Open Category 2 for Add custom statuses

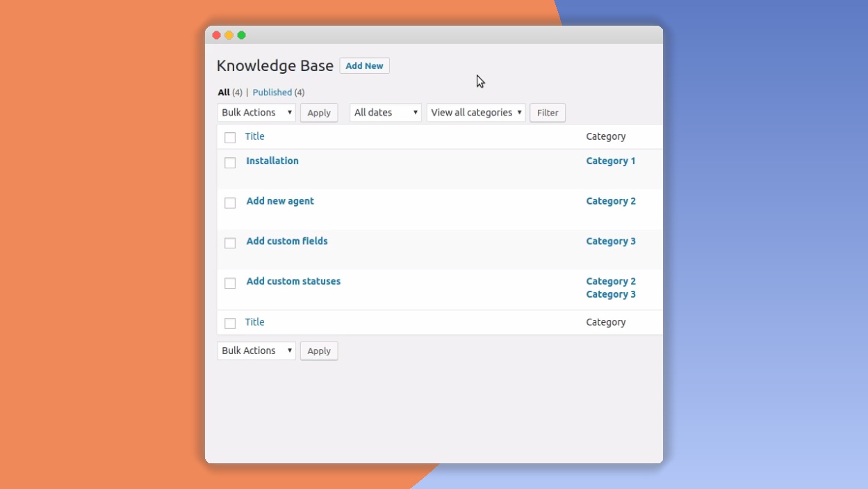click(x=611, y=282)
